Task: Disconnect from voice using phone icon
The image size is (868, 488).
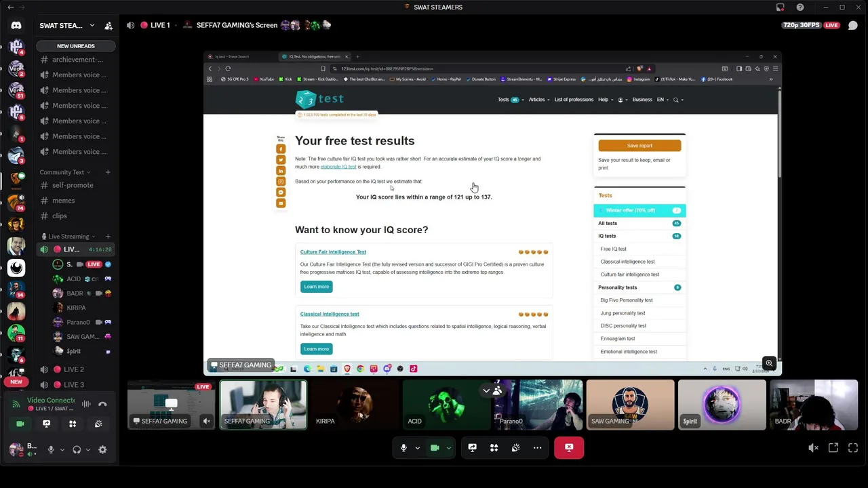Action: tap(102, 404)
